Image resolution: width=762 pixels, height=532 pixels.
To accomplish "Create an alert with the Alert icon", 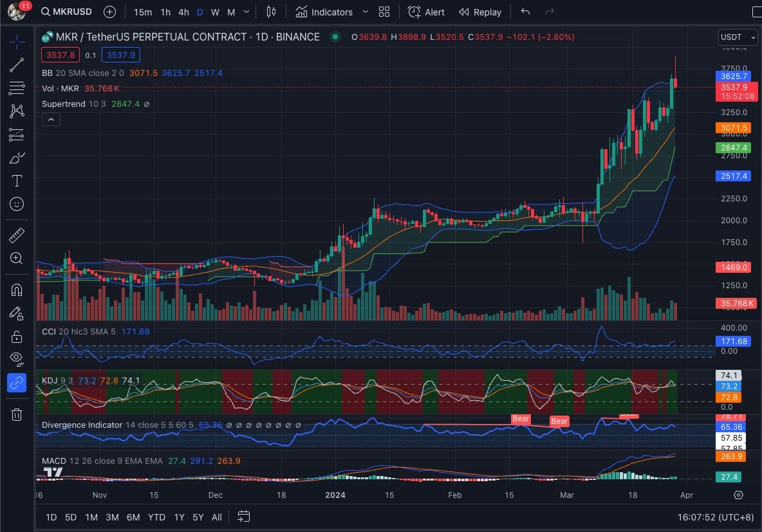I will (x=425, y=12).
